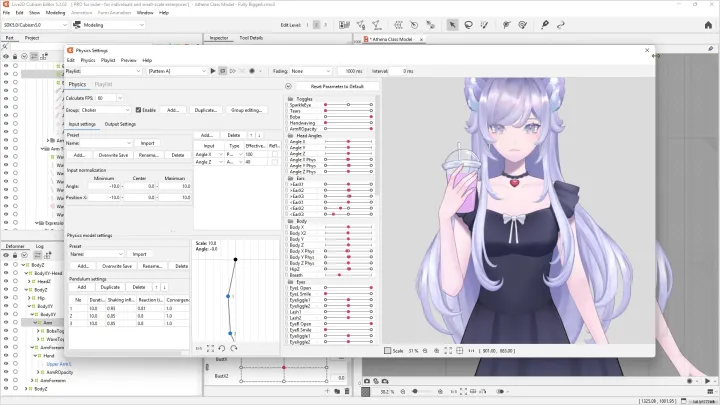Open the physics model preset Name dropdown
Image resolution: width=720 pixels, height=405 pixels.
(104, 254)
